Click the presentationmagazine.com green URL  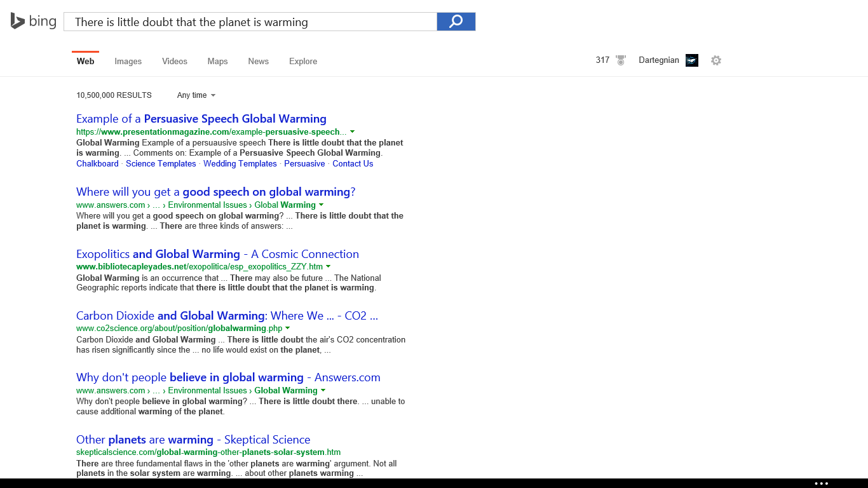coord(211,132)
